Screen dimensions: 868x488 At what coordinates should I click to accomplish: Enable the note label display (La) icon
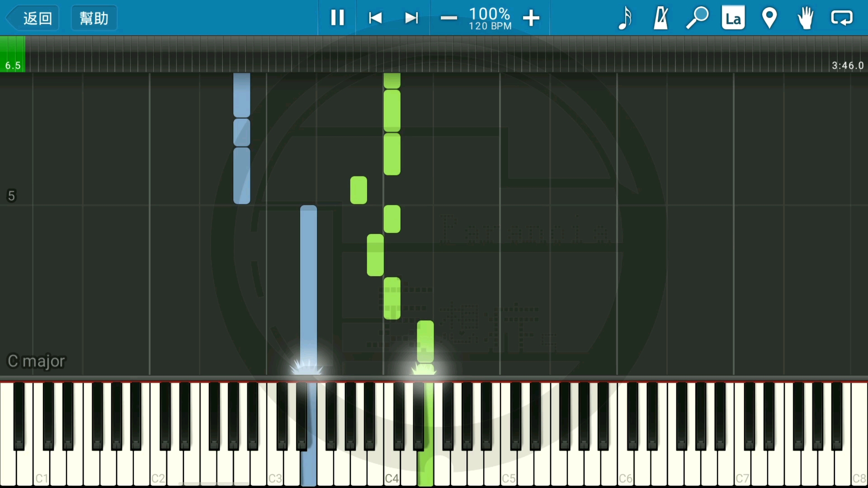click(x=731, y=17)
